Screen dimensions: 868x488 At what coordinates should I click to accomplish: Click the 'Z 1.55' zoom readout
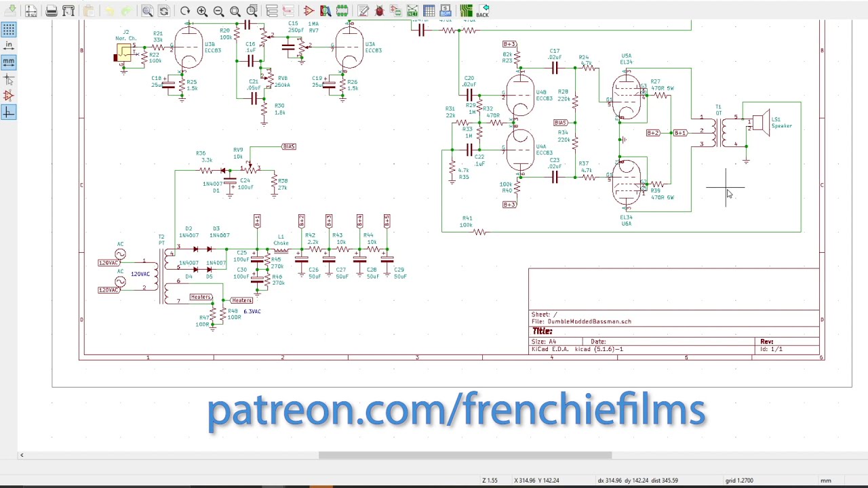[490, 481]
